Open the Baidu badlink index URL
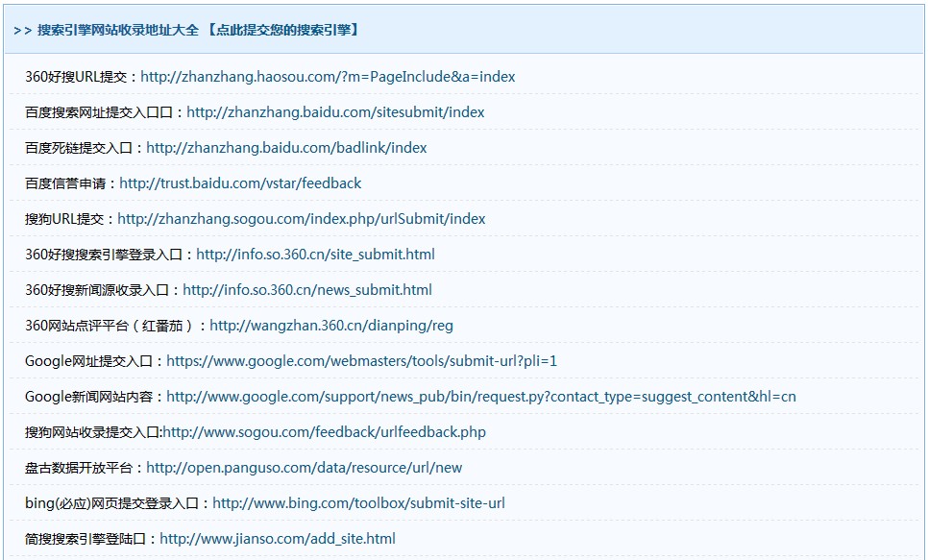Viewport: 928px width, 560px height. click(x=286, y=148)
